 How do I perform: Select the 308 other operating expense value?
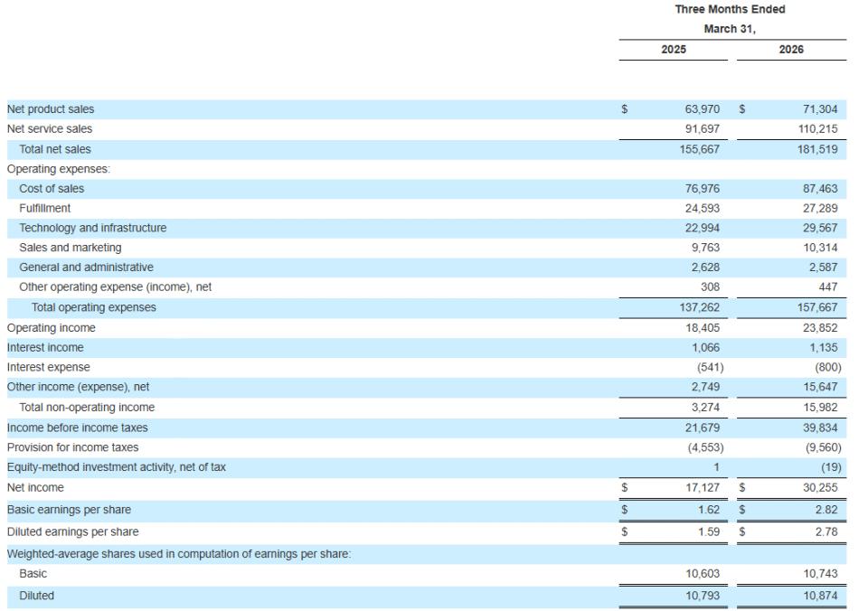[710, 287]
